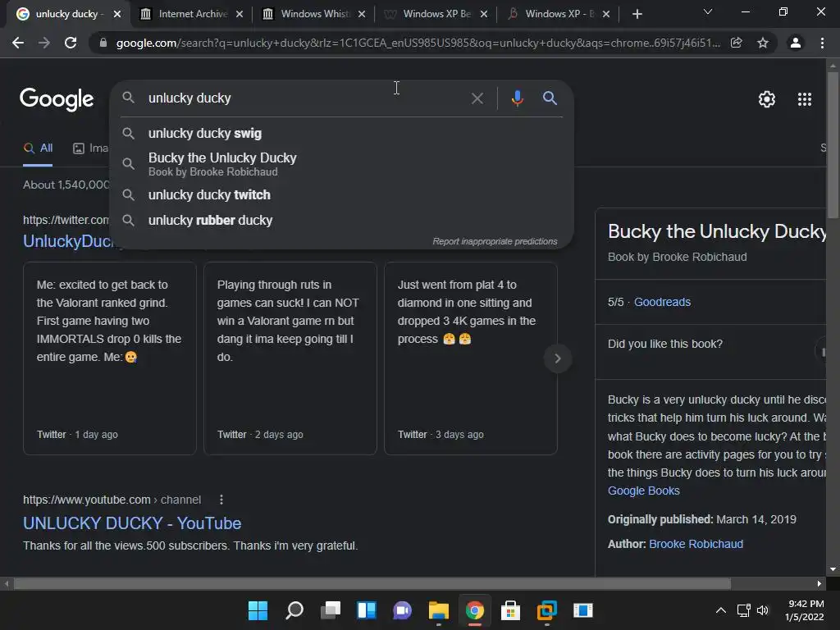Clear the search box with the X
840x630 pixels.
pos(477,98)
